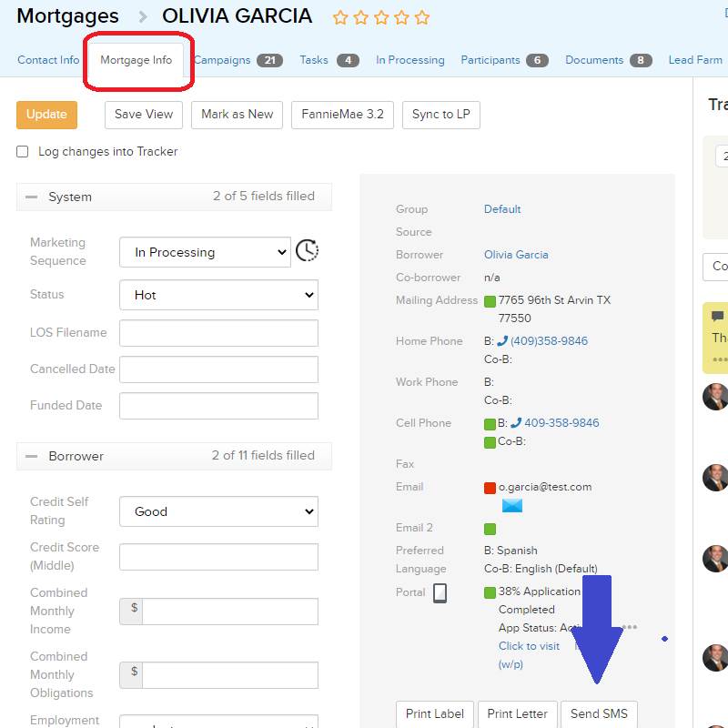Click the breadcrumb arrow after Mortgages

click(143, 17)
